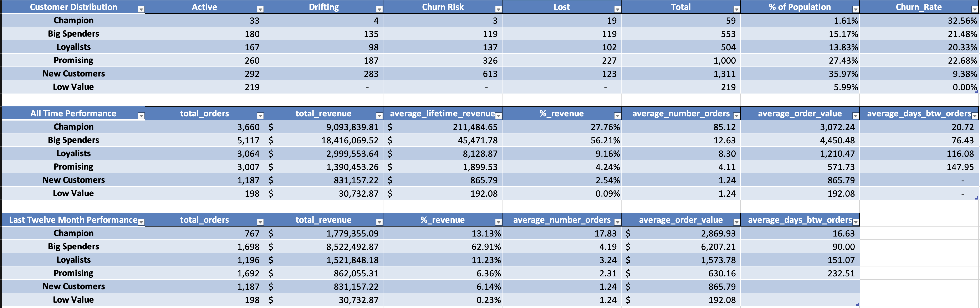Image resolution: width=980 pixels, height=308 pixels.
Task: Select Promising label in Last Twelve Month table
Action: click(73, 273)
